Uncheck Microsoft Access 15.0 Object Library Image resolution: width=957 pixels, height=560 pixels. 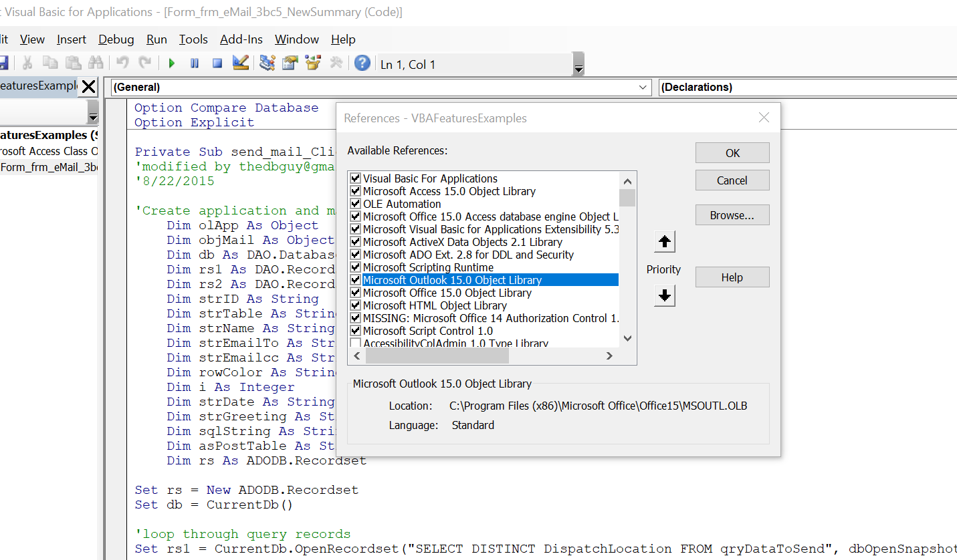pyautogui.click(x=355, y=191)
